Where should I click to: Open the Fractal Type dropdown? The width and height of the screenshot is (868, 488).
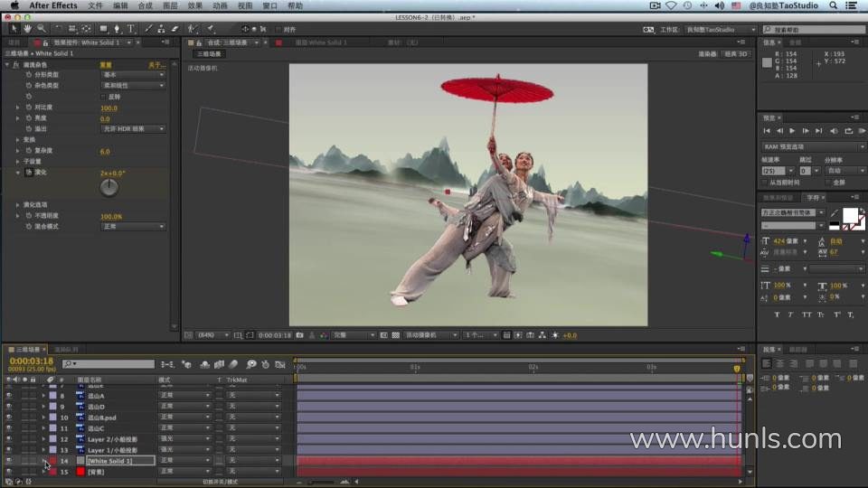pyautogui.click(x=133, y=75)
